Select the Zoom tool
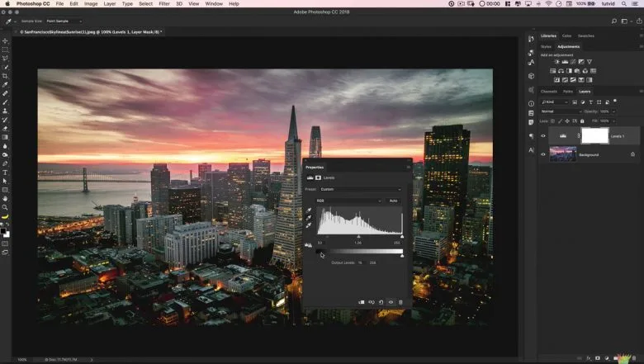This screenshot has height=364, width=644. point(6,207)
